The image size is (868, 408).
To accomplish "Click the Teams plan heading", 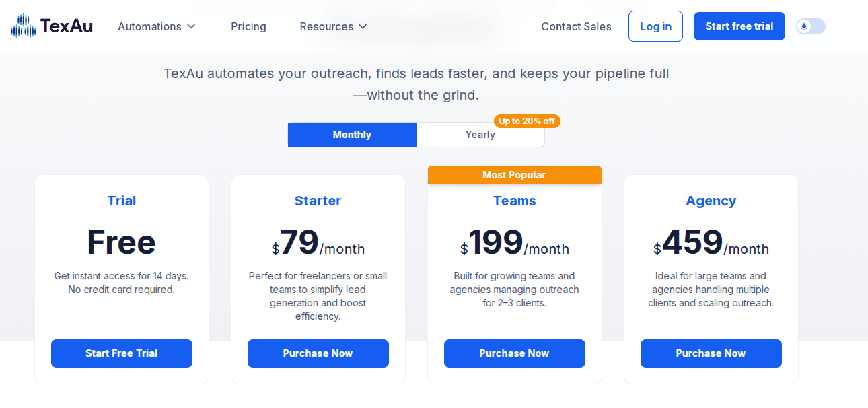I will coord(515,201).
